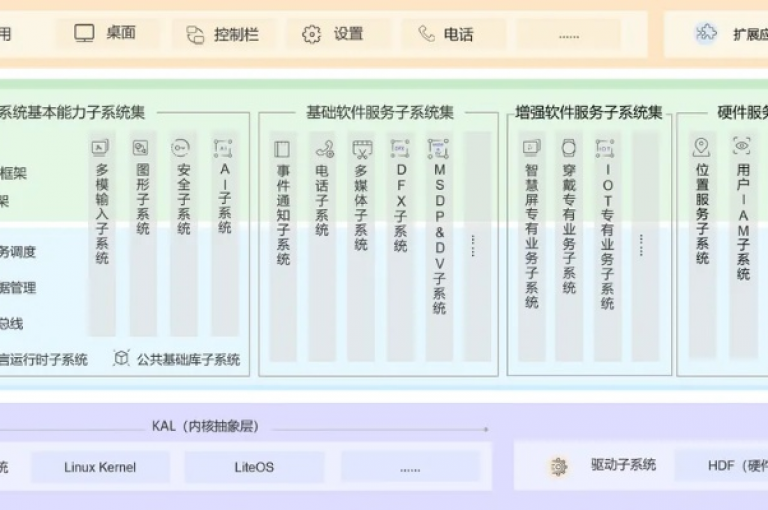This screenshot has width=768, height=510.
Task: Click the icon above 多模输入子系统
Action: pyautogui.click(x=101, y=147)
